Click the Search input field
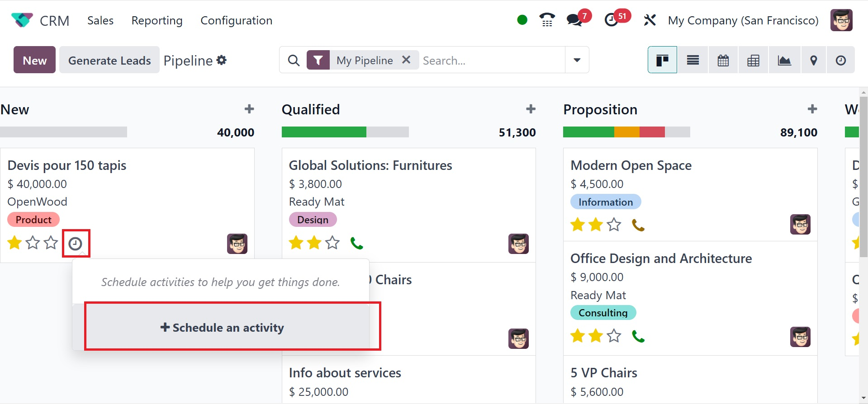This screenshot has height=404, width=868. coord(491,60)
